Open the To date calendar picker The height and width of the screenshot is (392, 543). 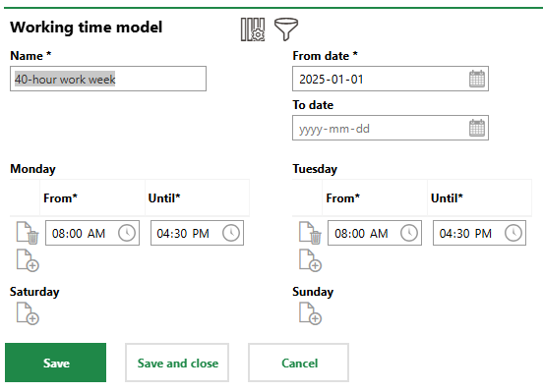coord(477,128)
